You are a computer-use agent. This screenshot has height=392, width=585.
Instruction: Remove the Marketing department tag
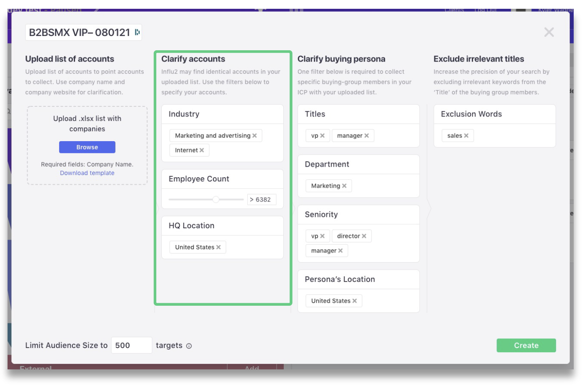click(344, 186)
